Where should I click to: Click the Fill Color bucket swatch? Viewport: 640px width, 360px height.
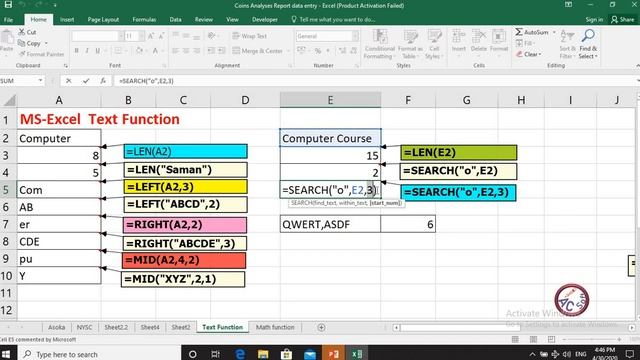pyautogui.click(x=140, y=51)
